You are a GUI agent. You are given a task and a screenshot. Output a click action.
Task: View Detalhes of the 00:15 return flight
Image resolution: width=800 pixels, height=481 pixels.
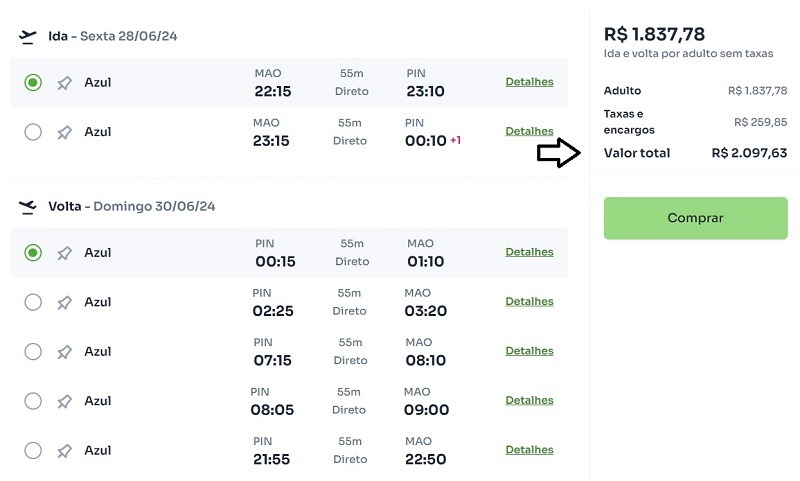529,252
